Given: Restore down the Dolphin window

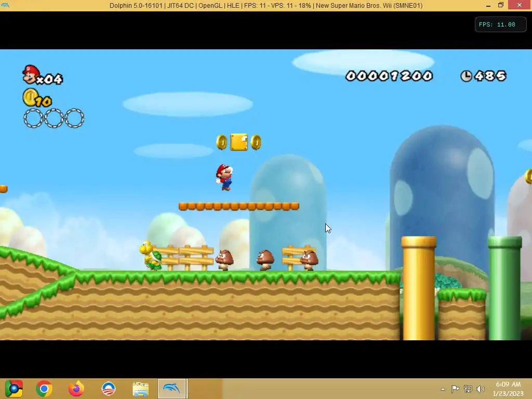Looking at the screenshot, I should click(501, 5).
